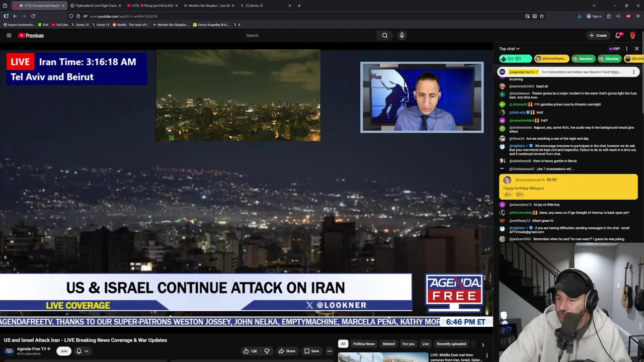Bookmark this page with star icon

tap(541, 16)
